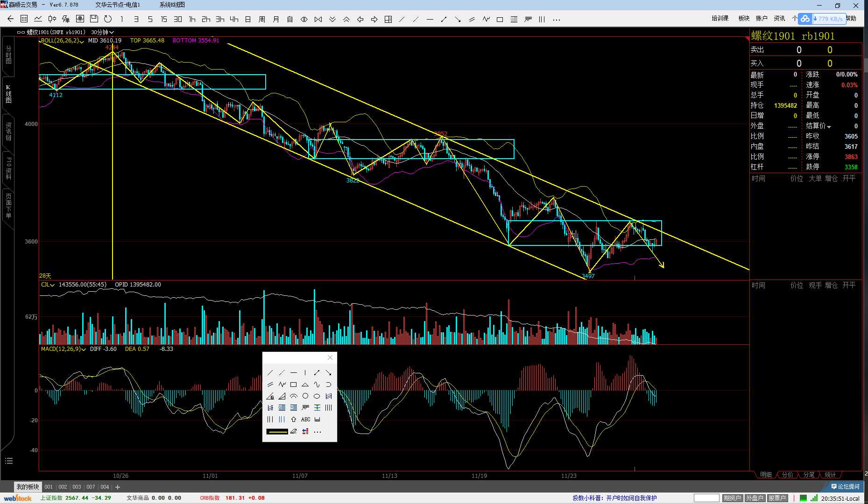The image size is (868, 504).
Task: Open the 统计 tab at bottom right
Action: tap(830, 475)
